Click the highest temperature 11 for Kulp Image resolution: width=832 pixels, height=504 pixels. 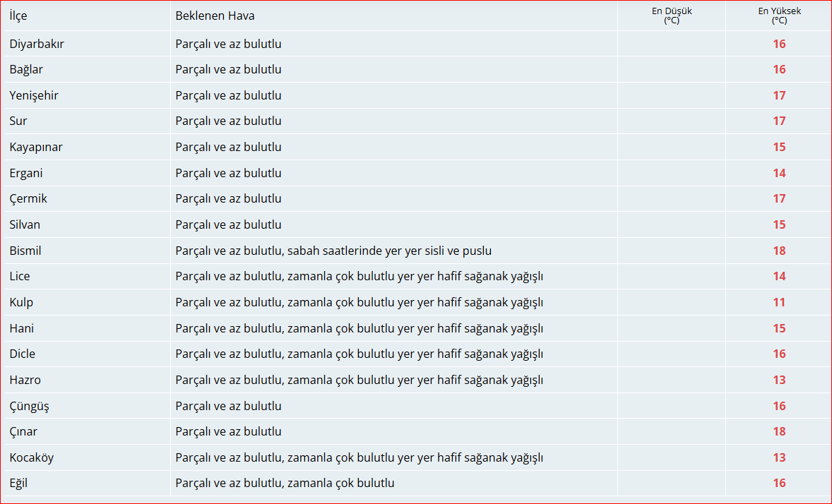[x=779, y=302]
